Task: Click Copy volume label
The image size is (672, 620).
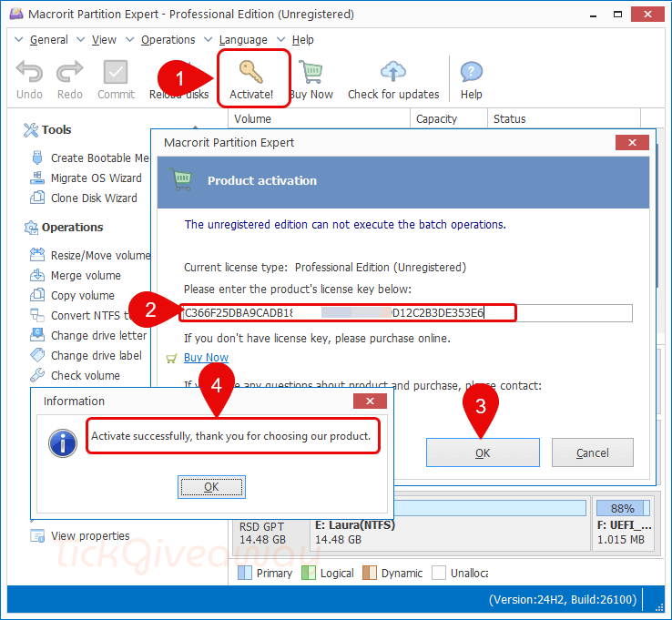Action: [x=83, y=295]
